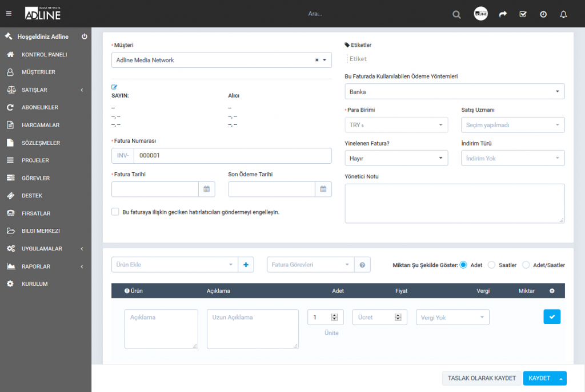Click the share arrow icon in header
The width and height of the screenshot is (585, 392).
[x=503, y=14]
